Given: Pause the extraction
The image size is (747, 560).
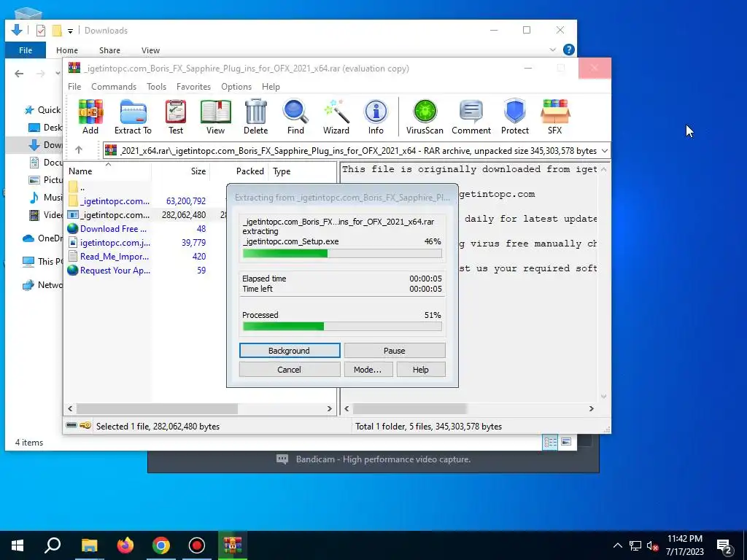Looking at the screenshot, I should tap(395, 351).
